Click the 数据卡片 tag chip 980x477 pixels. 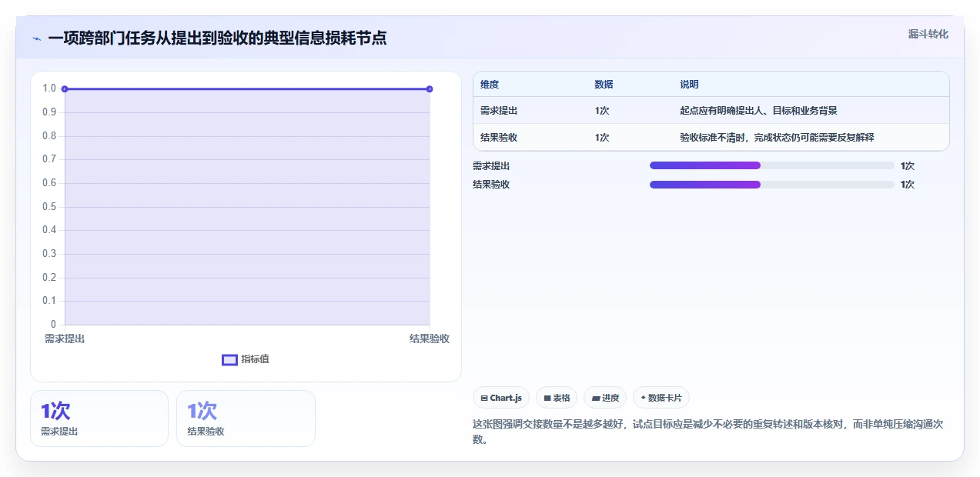[x=661, y=398]
